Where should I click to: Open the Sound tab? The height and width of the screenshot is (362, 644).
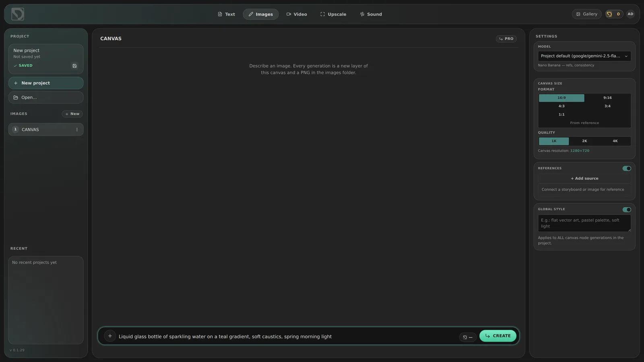(371, 14)
